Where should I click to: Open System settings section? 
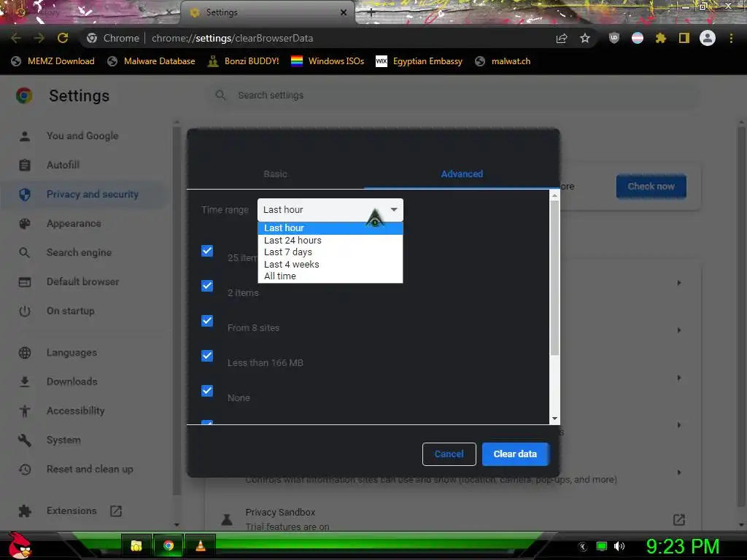pos(83,440)
